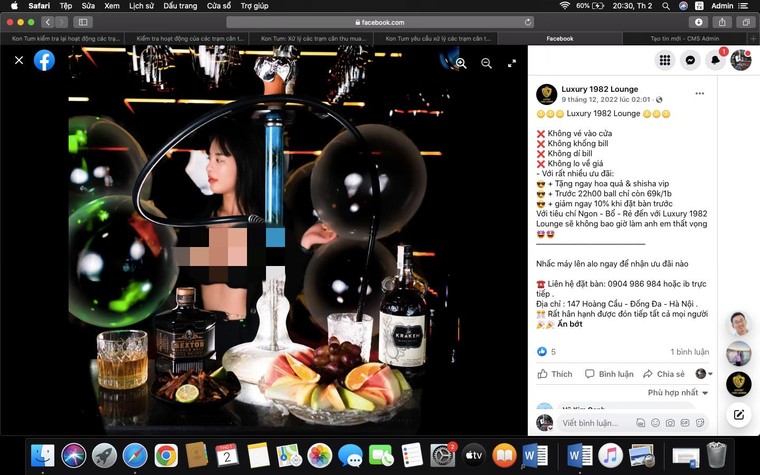Image resolution: width=760 pixels, height=475 pixels.
Task: Open the Lịch sử menu in Safari
Action: pos(141,6)
